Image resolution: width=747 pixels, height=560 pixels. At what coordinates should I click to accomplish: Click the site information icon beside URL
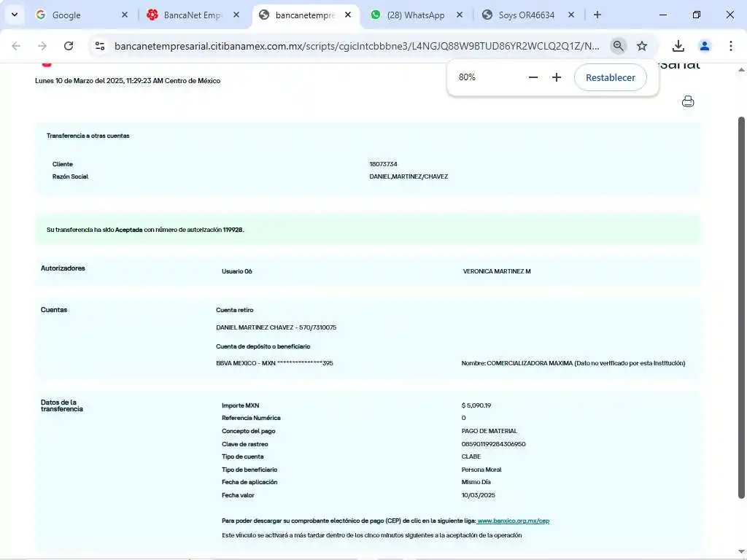[100, 46]
